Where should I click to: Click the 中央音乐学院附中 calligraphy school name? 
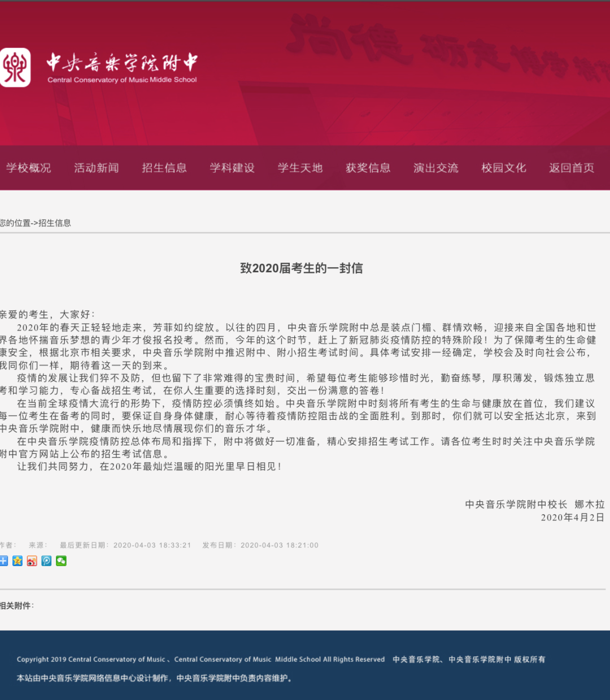[122, 62]
